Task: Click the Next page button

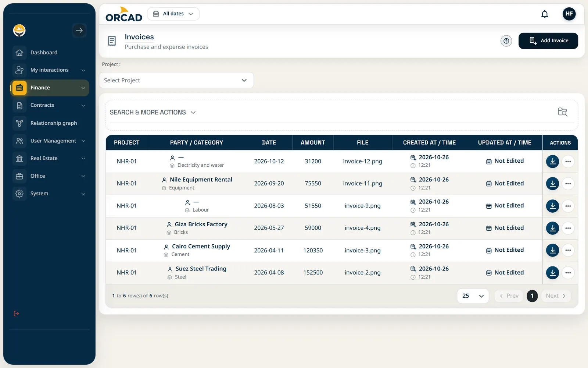Action: coord(556,296)
